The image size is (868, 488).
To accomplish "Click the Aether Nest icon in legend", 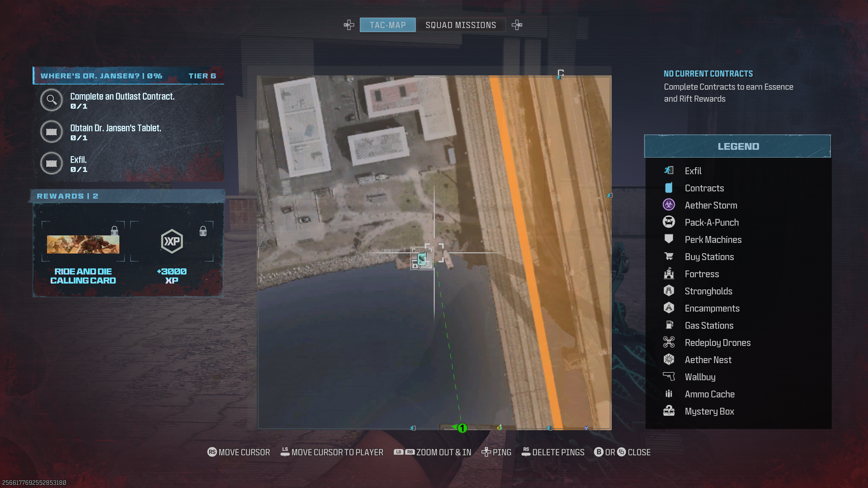I will click(x=669, y=359).
